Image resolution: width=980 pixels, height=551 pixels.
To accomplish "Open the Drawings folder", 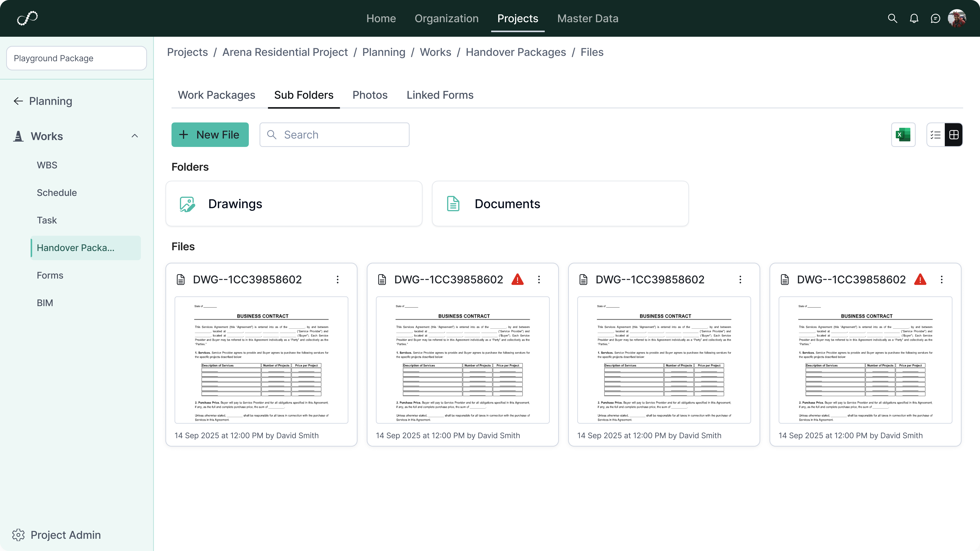I will click(x=294, y=204).
